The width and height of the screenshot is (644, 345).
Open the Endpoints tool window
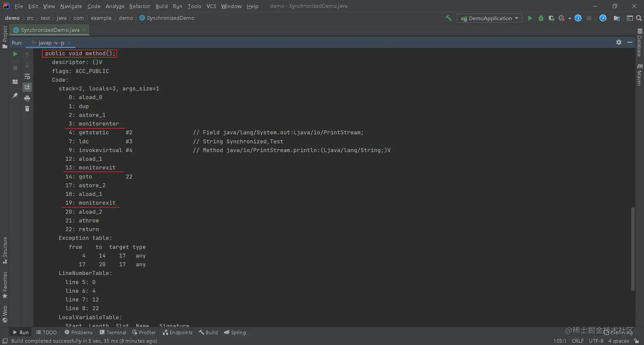tap(177, 332)
